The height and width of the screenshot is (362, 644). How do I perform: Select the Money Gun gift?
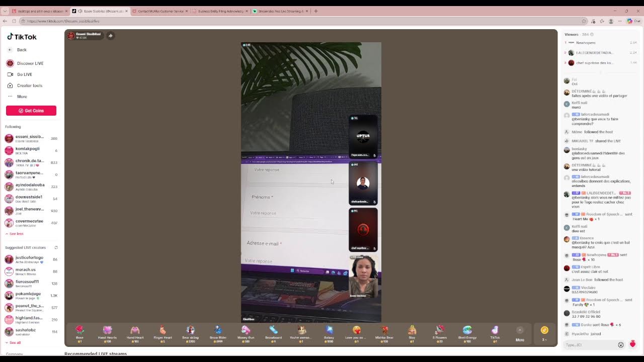click(x=246, y=331)
